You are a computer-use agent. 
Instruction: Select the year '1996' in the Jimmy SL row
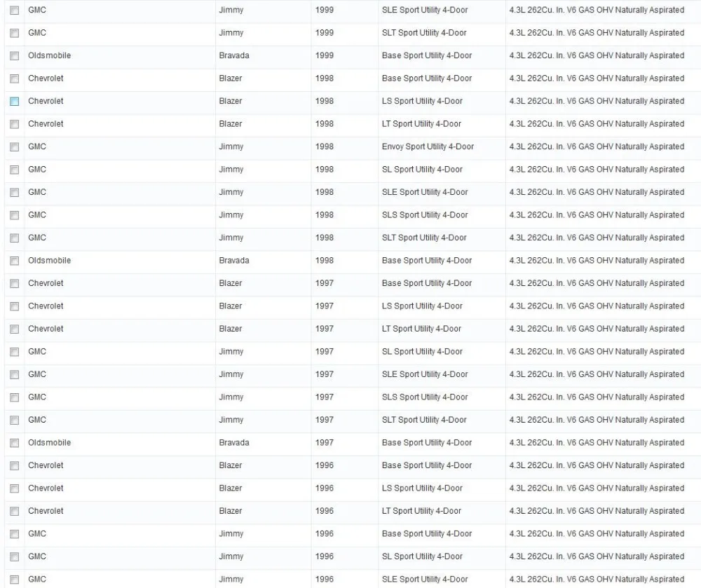coord(324,556)
